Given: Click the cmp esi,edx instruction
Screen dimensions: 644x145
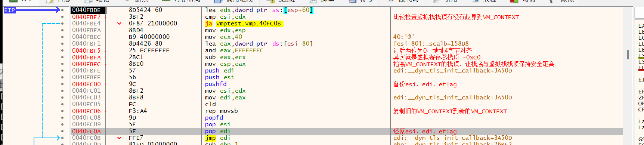Looking at the screenshot, I should pos(225,17).
